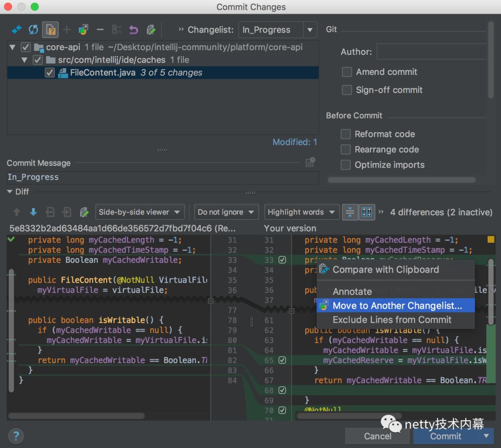Check the Reformat code option
501x448 pixels.
pyautogui.click(x=346, y=134)
